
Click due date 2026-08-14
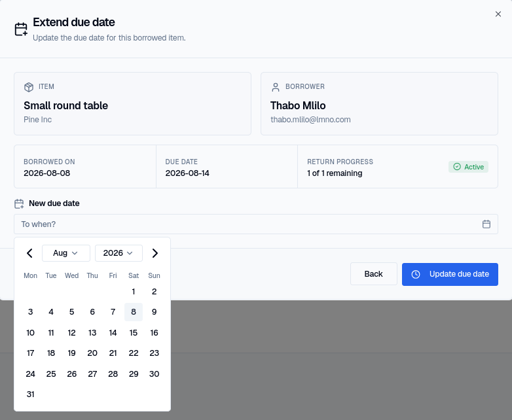click(x=187, y=173)
